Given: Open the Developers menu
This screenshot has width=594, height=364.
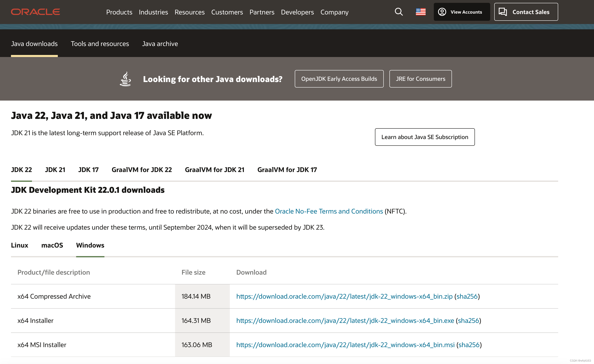Looking at the screenshot, I should pos(297,12).
